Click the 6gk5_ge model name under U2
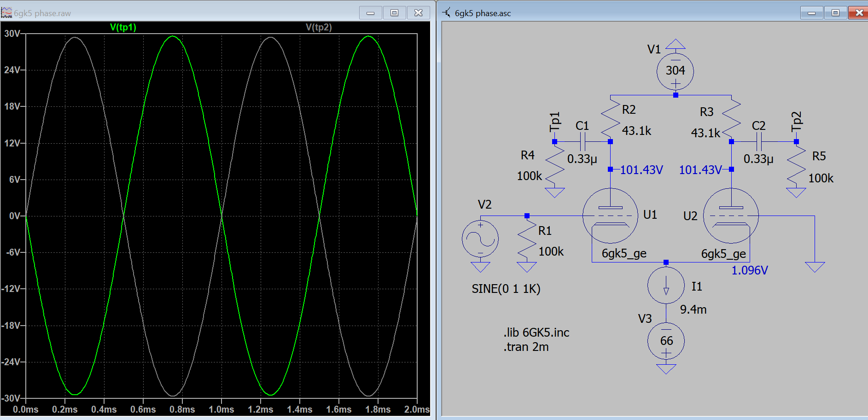 [723, 254]
